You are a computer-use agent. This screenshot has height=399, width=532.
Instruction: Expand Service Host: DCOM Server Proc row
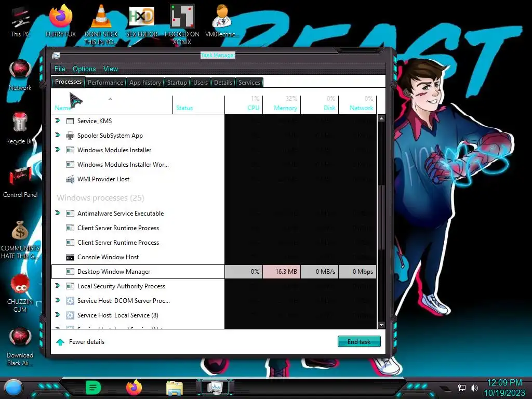[x=58, y=300]
